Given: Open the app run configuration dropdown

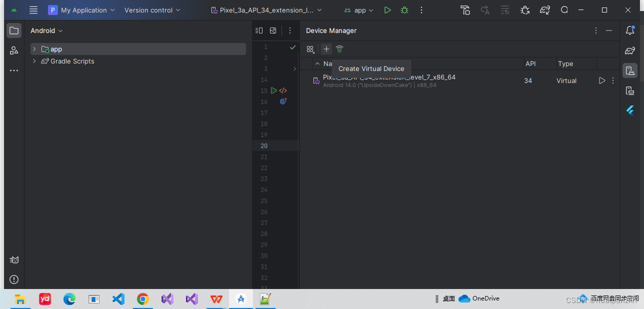Looking at the screenshot, I should click(x=358, y=10).
